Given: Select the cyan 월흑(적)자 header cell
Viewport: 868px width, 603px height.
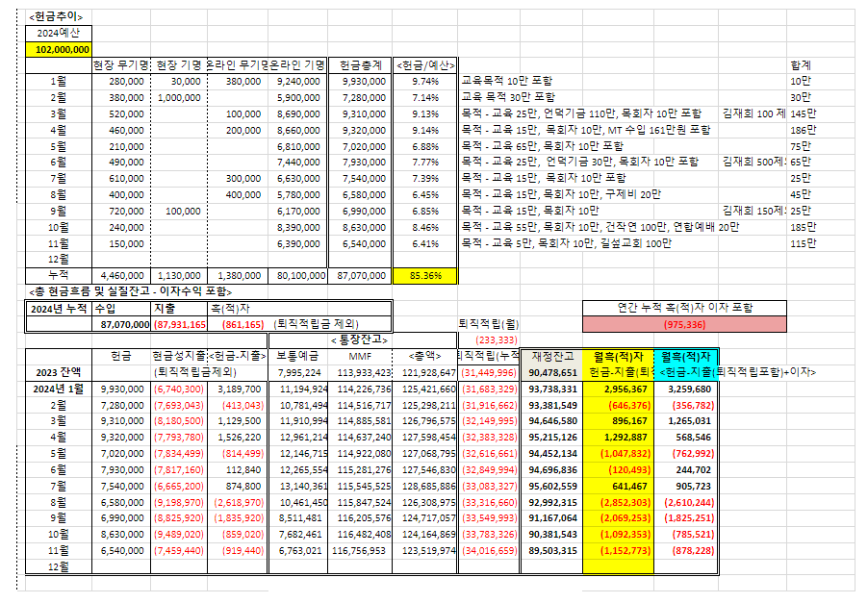Looking at the screenshot, I should 686,356.
